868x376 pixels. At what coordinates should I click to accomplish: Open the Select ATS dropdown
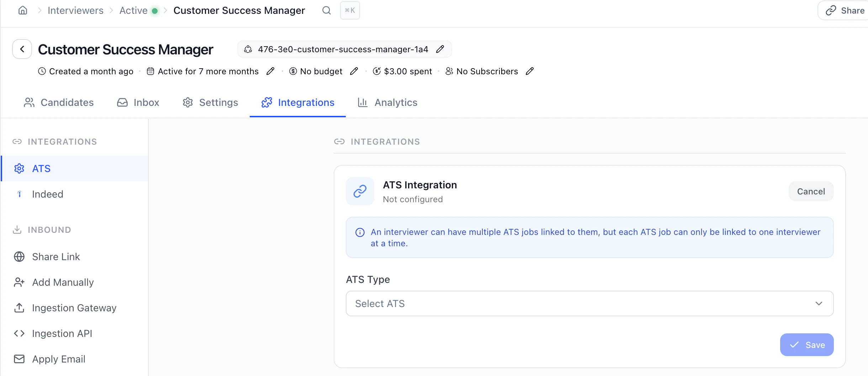coord(590,304)
